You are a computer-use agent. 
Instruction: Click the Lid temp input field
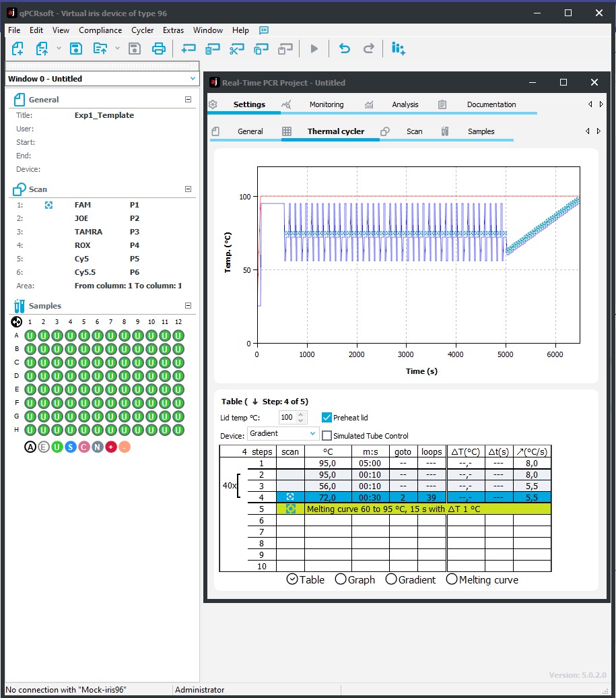(287, 418)
